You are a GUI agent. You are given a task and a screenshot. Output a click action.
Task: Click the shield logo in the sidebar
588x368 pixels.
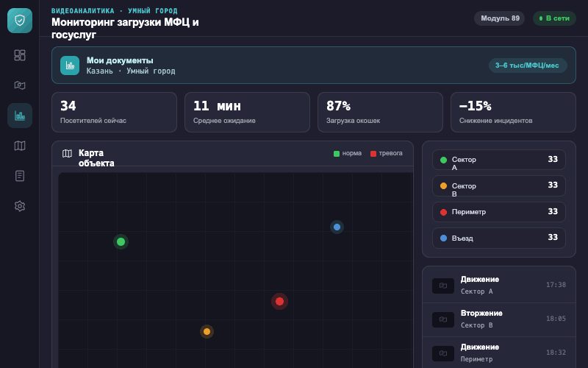(20, 21)
